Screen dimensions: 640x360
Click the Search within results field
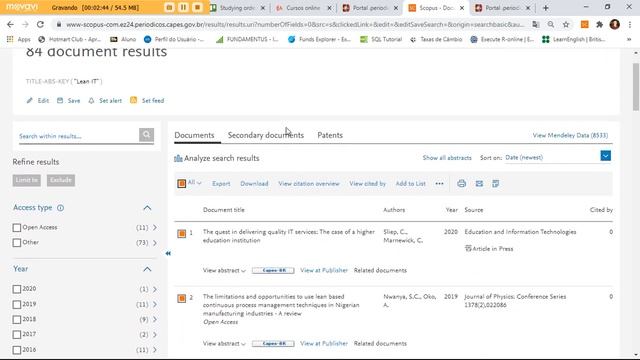78,136
